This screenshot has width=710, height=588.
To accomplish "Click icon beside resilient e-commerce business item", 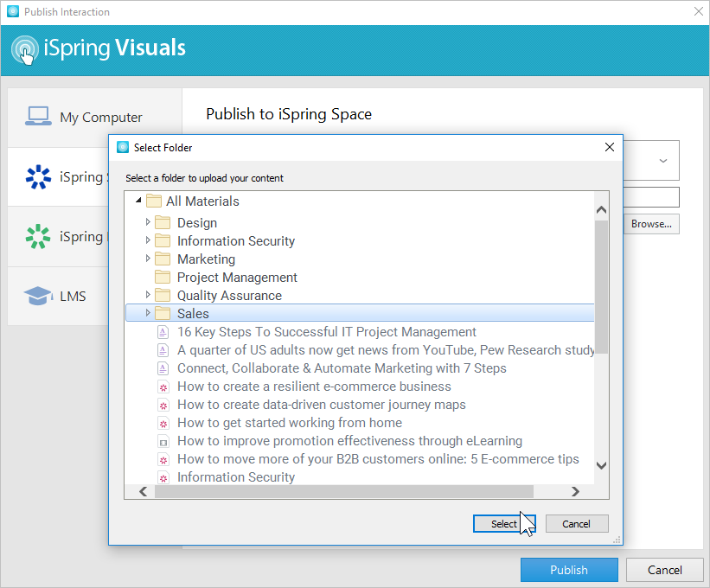I will pyautogui.click(x=163, y=387).
